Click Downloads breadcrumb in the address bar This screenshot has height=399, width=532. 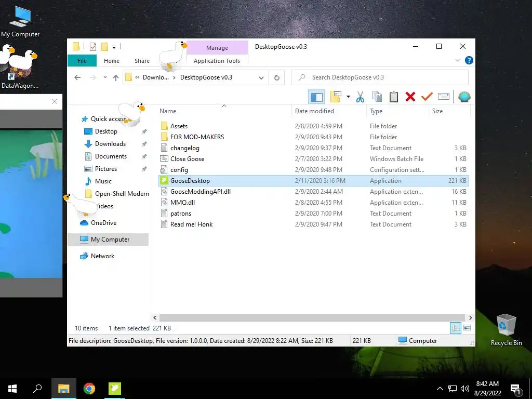(156, 77)
